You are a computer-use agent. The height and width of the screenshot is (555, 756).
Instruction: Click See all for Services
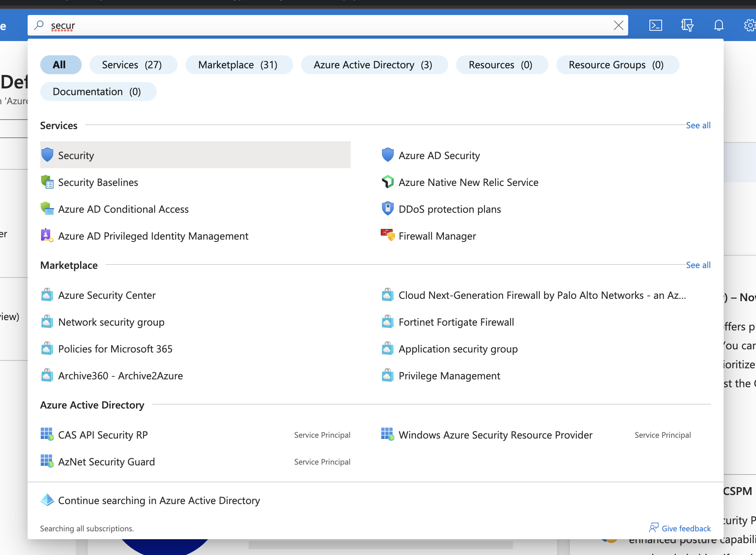point(698,126)
